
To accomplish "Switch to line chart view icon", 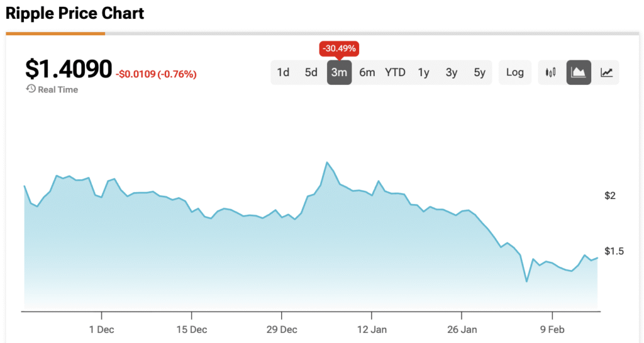I will pyautogui.click(x=606, y=72).
